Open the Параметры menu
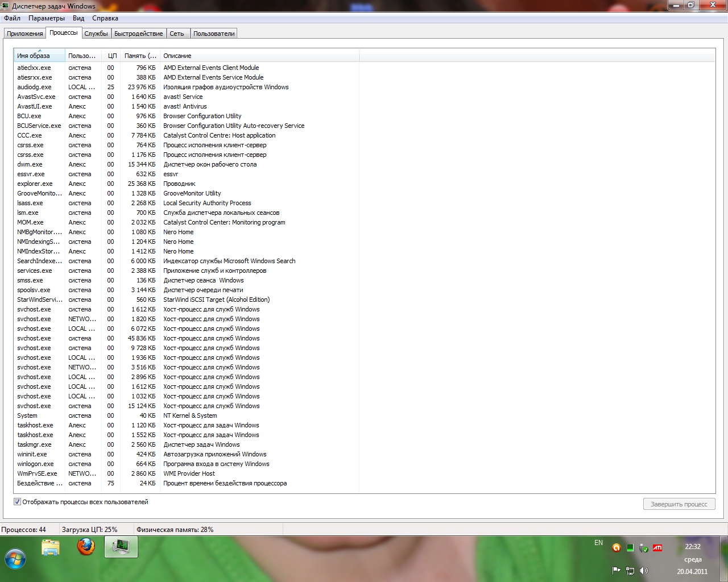Viewport: 728px width, 582px height. pyautogui.click(x=47, y=18)
